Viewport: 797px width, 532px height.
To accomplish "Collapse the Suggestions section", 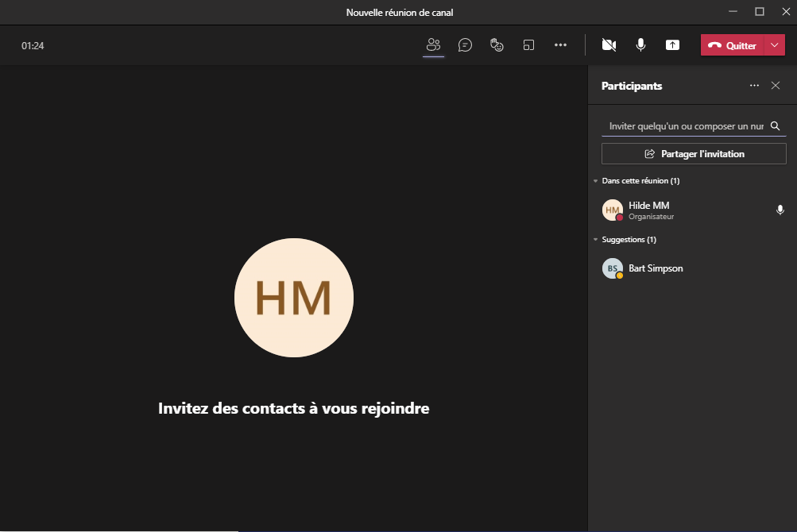I will point(596,239).
